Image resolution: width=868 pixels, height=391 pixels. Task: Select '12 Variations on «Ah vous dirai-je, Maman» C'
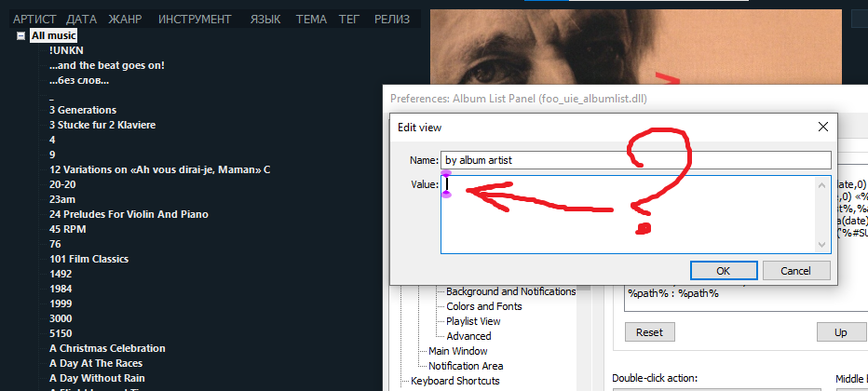[x=159, y=169]
